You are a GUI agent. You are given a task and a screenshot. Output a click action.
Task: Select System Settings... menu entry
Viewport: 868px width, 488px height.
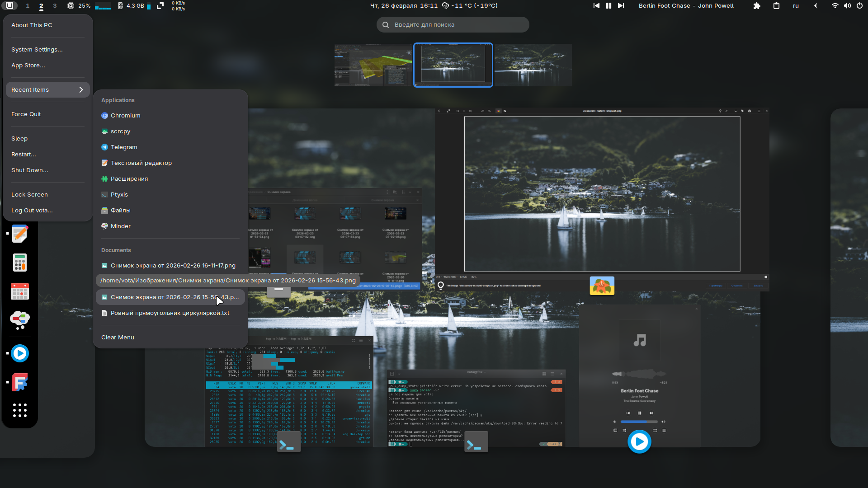point(37,49)
